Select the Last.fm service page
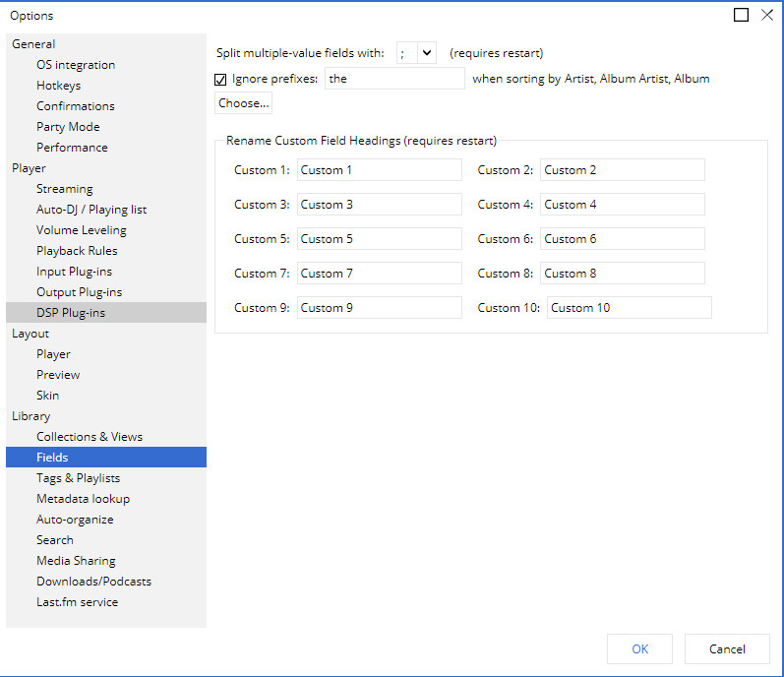 coord(77,602)
